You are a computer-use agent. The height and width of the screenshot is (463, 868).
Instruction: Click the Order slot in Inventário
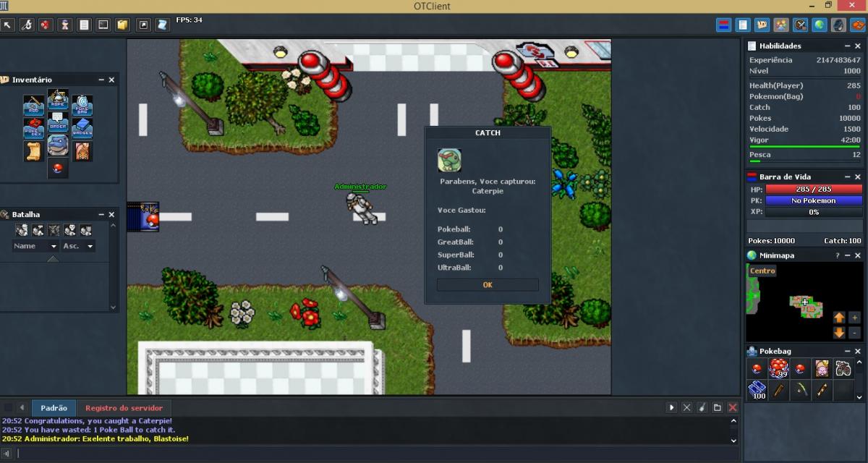coord(58,123)
